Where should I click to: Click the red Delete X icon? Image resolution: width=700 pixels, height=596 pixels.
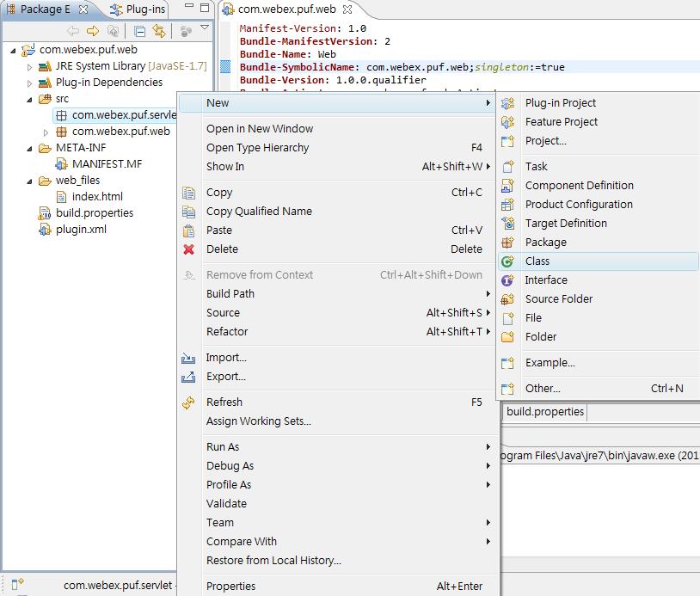[189, 249]
